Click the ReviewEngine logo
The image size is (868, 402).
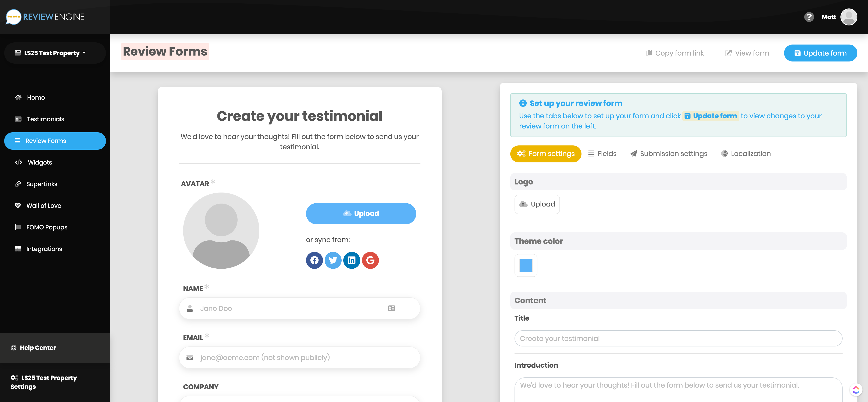click(x=45, y=17)
